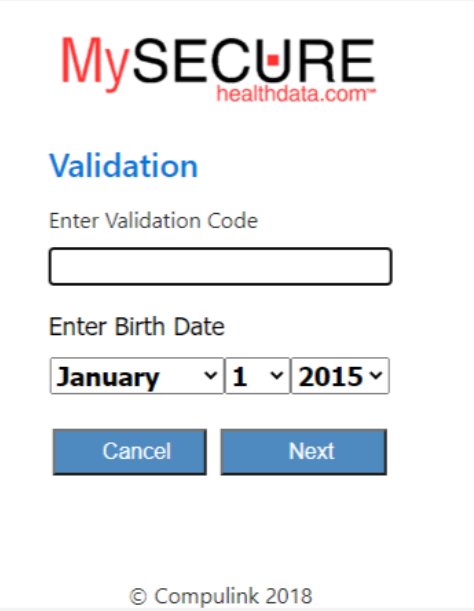This screenshot has width=474, height=611.
Task: Click the black SECURE word in the logo
Action: click(253, 61)
